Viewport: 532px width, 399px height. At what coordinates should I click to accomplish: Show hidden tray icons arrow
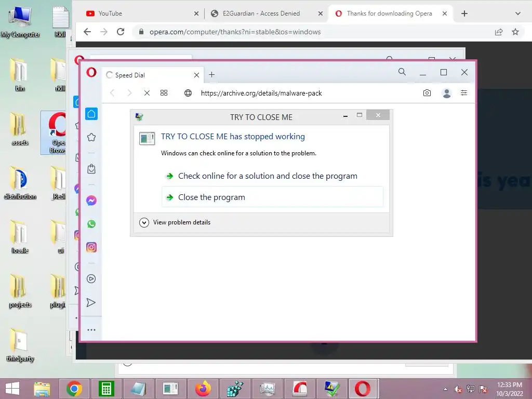point(445,389)
